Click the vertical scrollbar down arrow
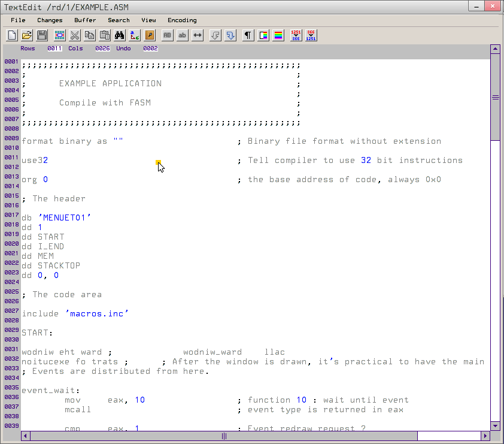Viewport: 504px width, 444px height. [495, 426]
